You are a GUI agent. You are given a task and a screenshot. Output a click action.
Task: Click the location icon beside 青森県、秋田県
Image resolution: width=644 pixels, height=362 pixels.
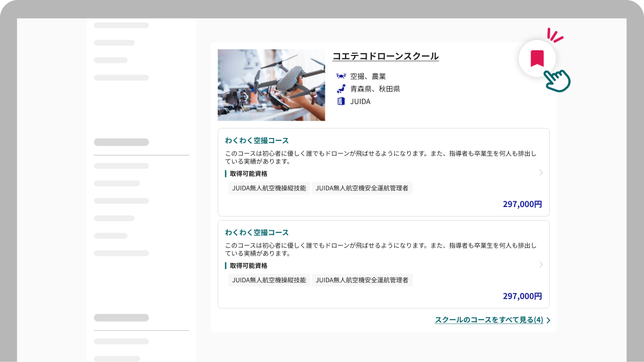click(341, 89)
